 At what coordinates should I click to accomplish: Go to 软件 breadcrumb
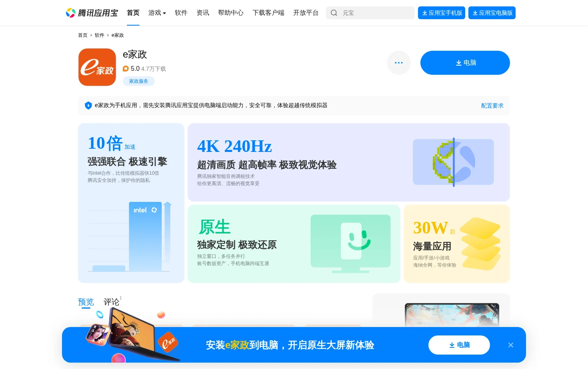[x=100, y=35]
